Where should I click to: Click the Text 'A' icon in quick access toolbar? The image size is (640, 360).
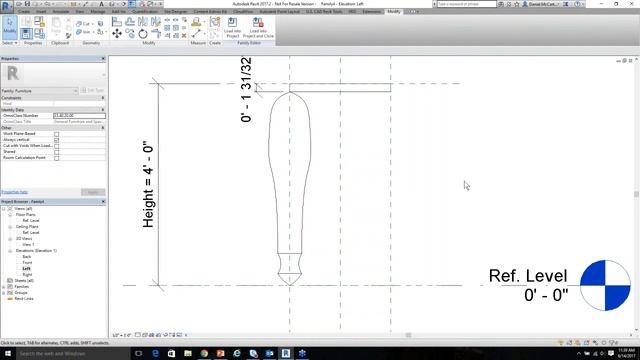(101, 4)
